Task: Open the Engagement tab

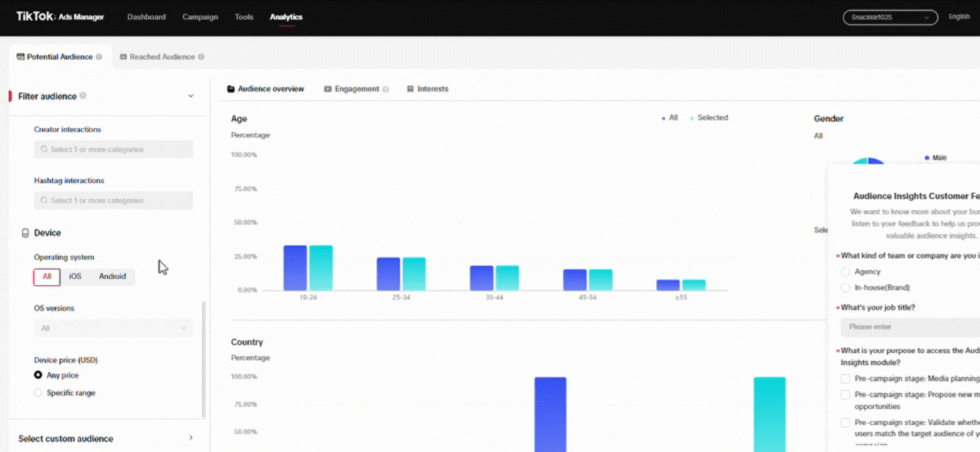Action: pyautogui.click(x=356, y=89)
